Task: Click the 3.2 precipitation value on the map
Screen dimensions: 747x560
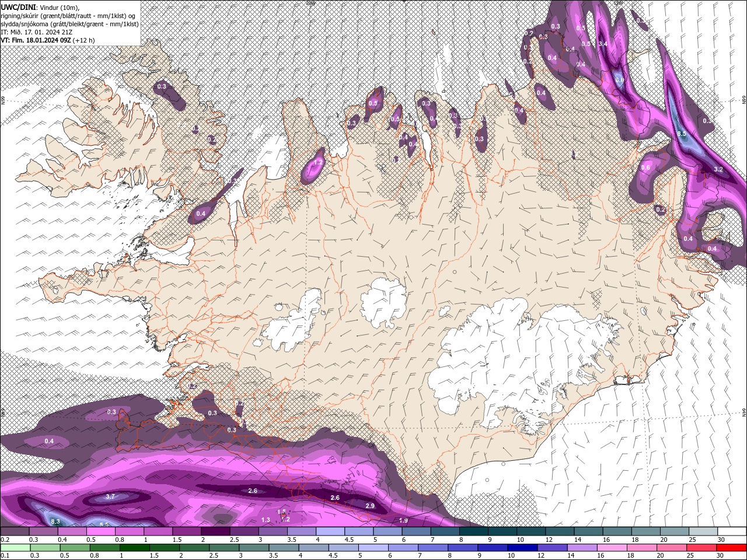Action: click(718, 169)
